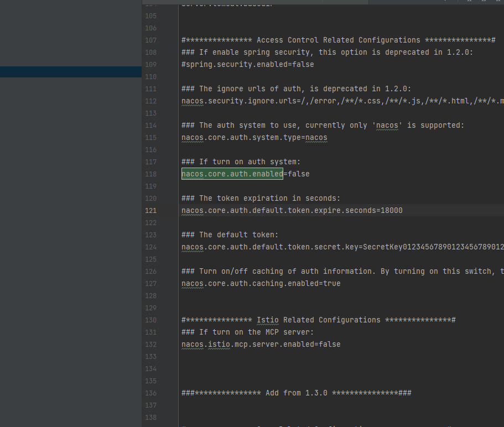Click 'If turn on the MCP server' comment
Viewport: 504px width, 427px height.
coord(247,332)
